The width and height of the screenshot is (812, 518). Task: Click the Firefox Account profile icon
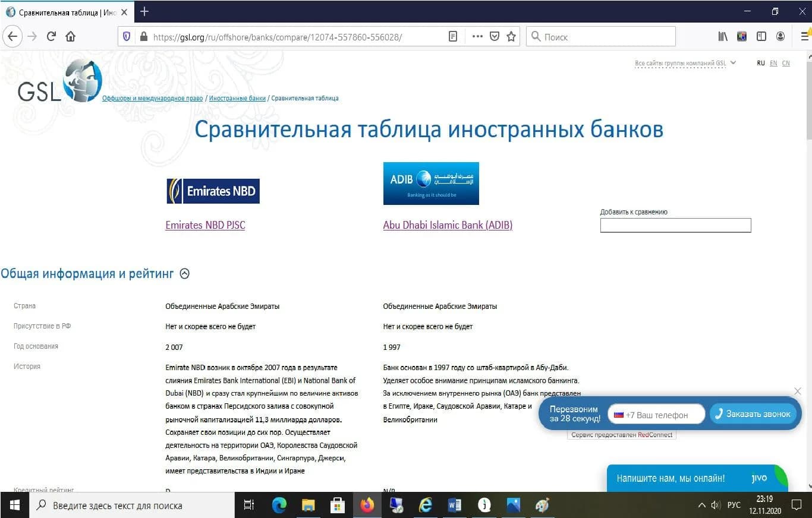(780, 36)
